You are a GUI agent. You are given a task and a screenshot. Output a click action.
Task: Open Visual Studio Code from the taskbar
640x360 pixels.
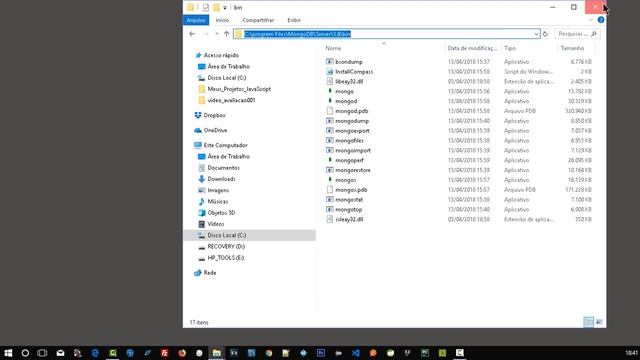click(x=356, y=353)
